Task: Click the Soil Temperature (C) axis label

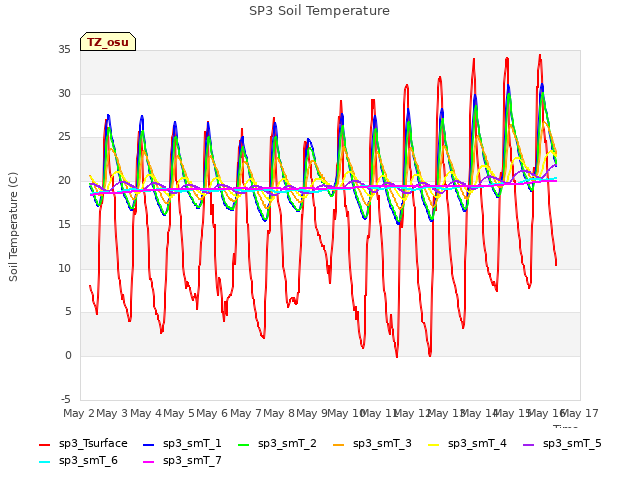Action: (13, 227)
